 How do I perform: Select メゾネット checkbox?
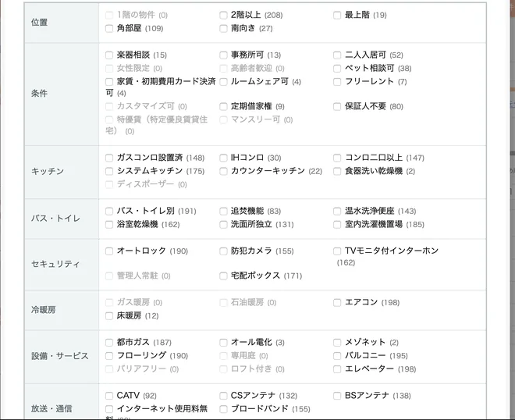coord(337,343)
